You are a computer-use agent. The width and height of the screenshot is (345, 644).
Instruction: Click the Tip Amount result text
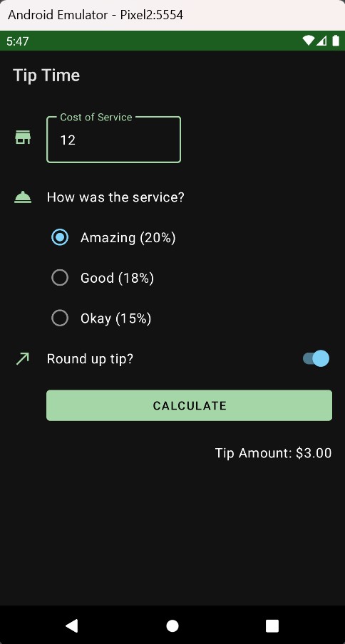point(273,453)
